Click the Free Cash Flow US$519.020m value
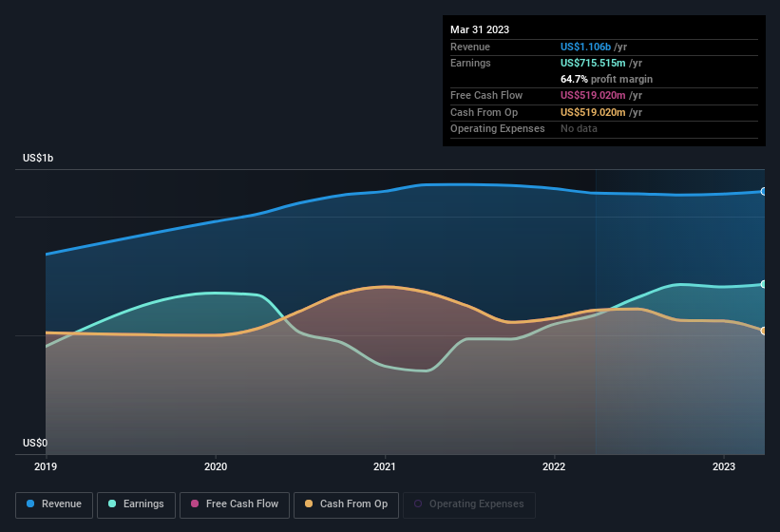This screenshot has height=532, width=780. [x=593, y=95]
